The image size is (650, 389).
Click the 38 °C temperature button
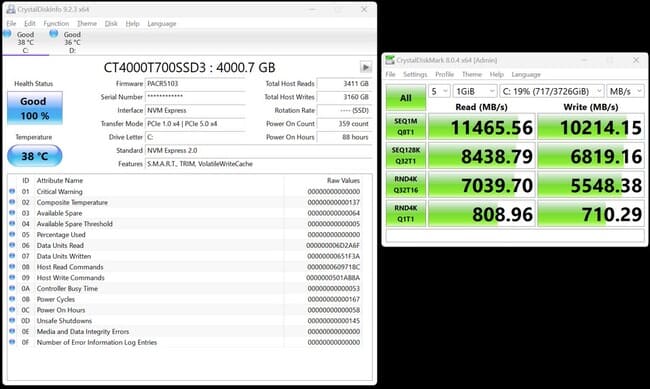pyautogui.click(x=35, y=156)
